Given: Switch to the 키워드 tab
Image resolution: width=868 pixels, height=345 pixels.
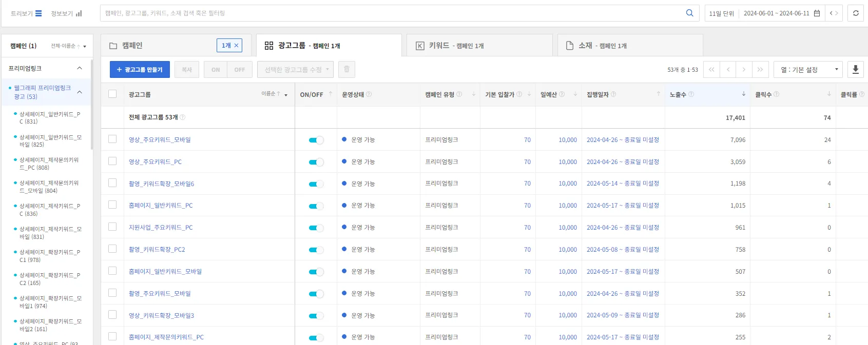Looking at the screenshot, I should click(x=479, y=46).
